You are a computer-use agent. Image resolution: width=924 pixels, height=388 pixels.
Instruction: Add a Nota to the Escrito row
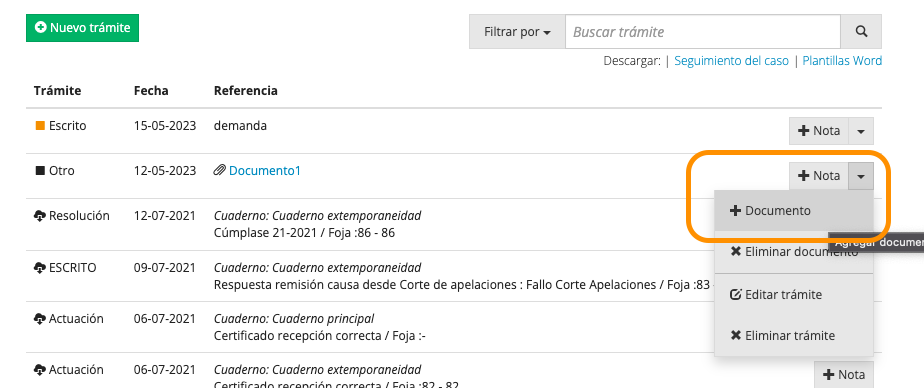coord(819,131)
